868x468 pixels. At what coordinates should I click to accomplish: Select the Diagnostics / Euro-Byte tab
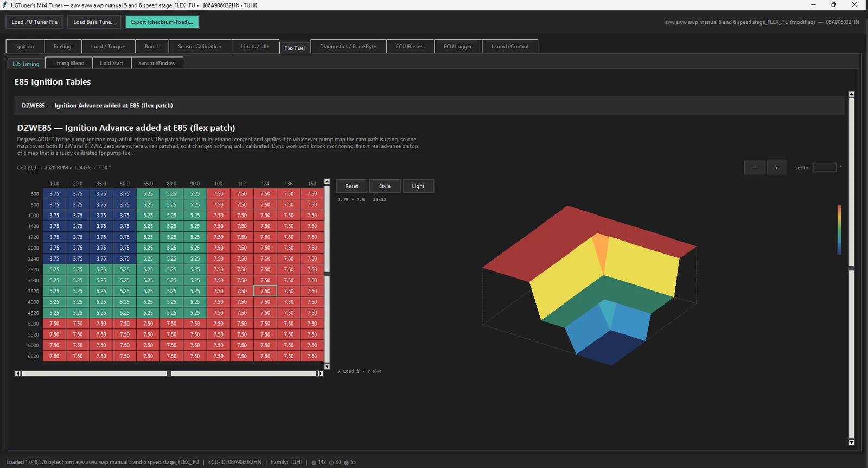tap(348, 46)
